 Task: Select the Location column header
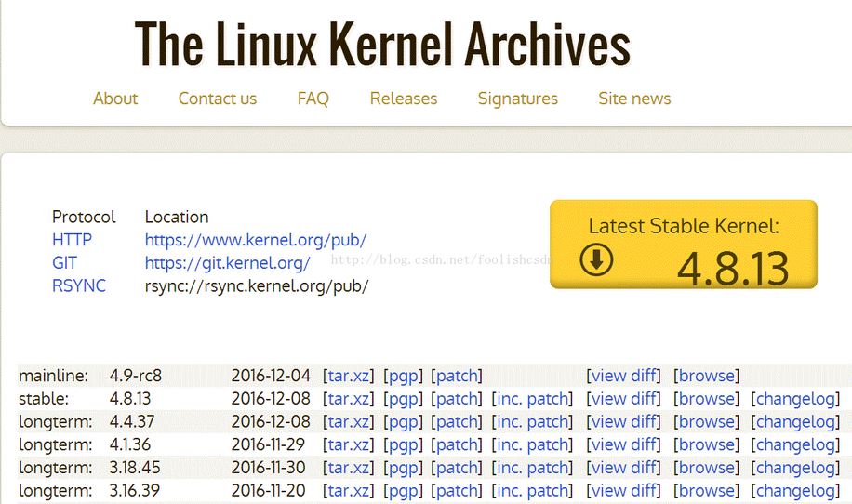(177, 217)
